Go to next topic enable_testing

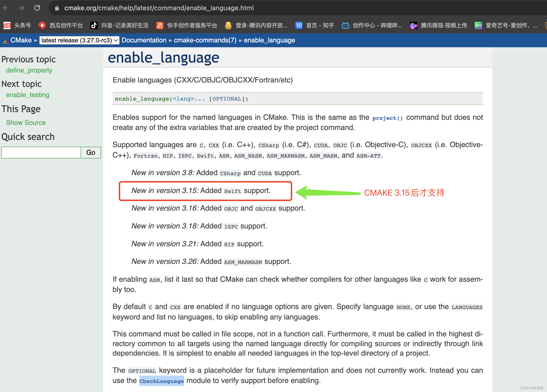pyautogui.click(x=28, y=95)
